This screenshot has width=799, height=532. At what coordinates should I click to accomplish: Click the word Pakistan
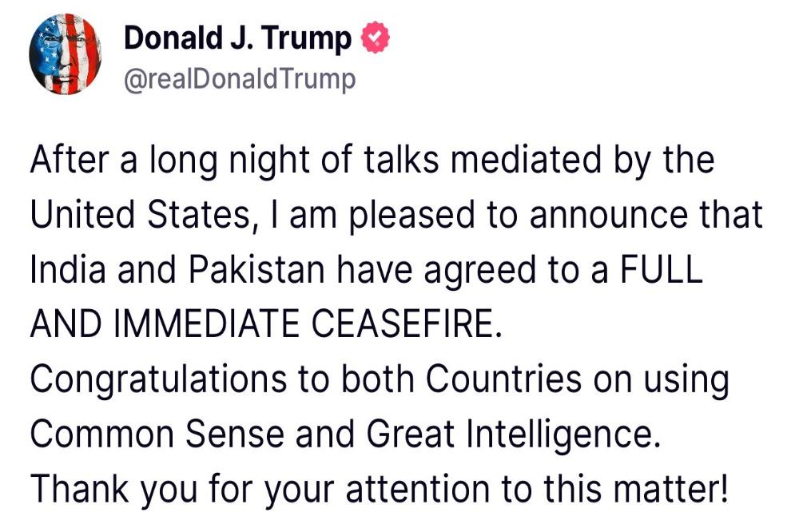pos(256,268)
